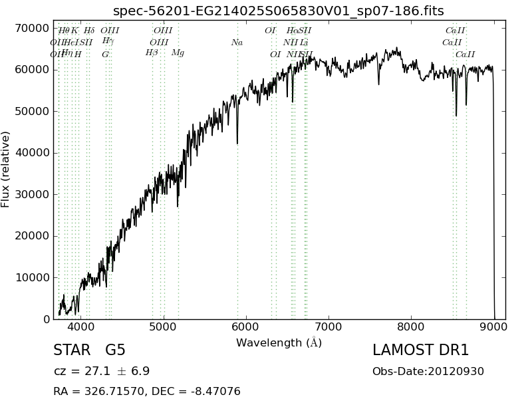Click the x-axis tick label 6000

245,327
